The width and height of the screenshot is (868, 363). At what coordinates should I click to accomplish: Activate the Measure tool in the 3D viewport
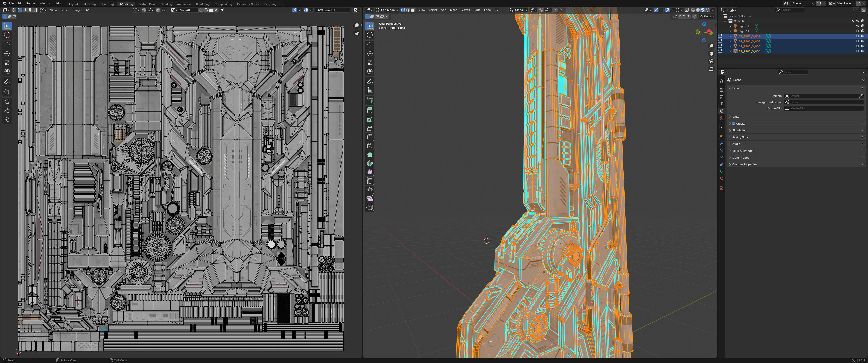pyautogui.click(x=370, y=90)
